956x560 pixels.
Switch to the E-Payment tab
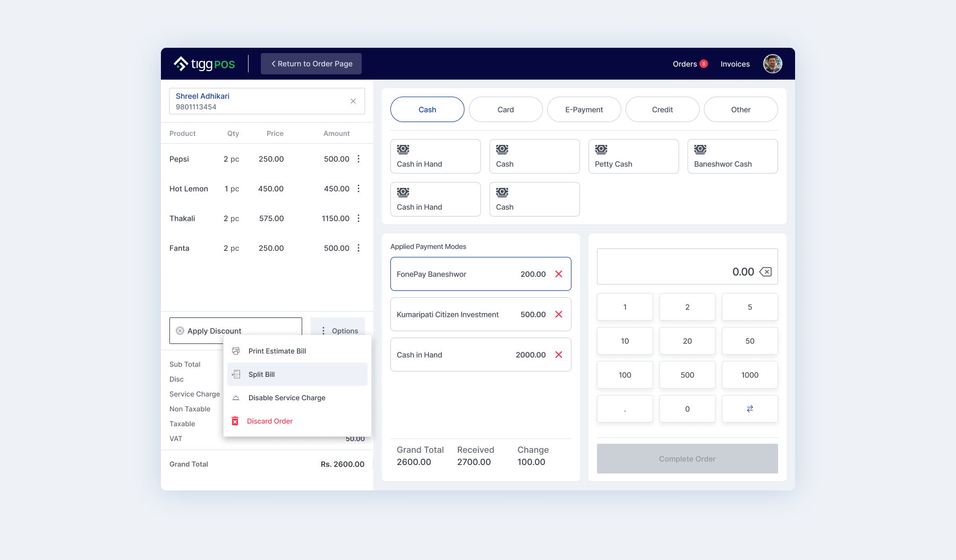coord(584,109)
